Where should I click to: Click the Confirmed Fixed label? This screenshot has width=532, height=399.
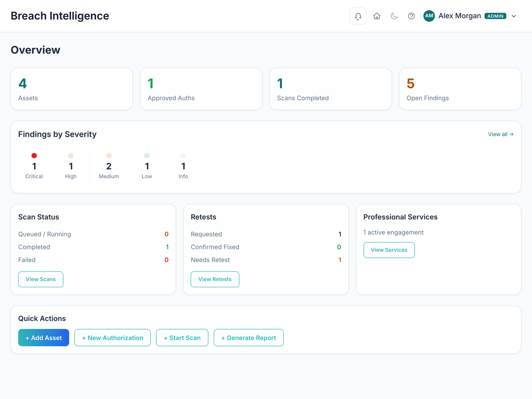(215, 247)
